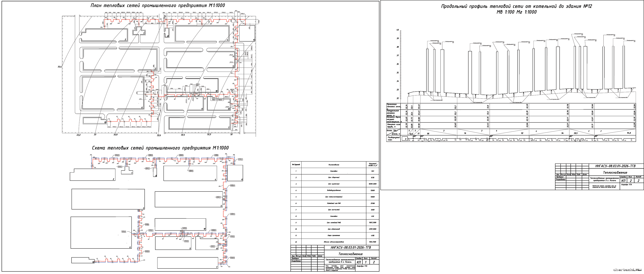Screen dimensions: 644x274
Task: Click the 40 mark on profile elevation scale
Action: coord(398,30)
